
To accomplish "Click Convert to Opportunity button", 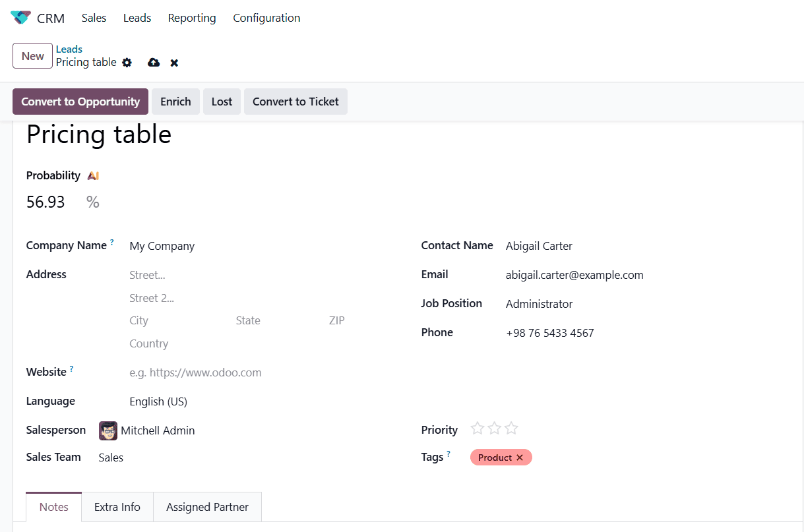I will point(80,102).
